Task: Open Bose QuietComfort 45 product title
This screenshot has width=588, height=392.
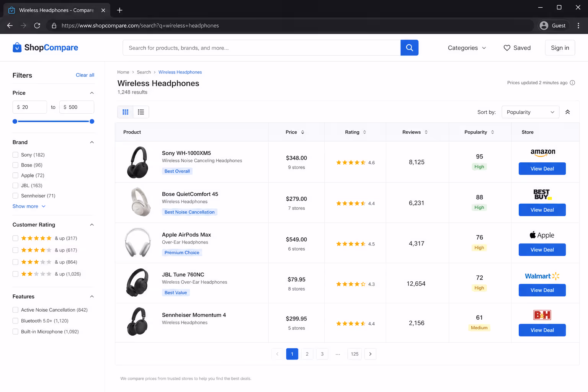Action: coord(190,194)
